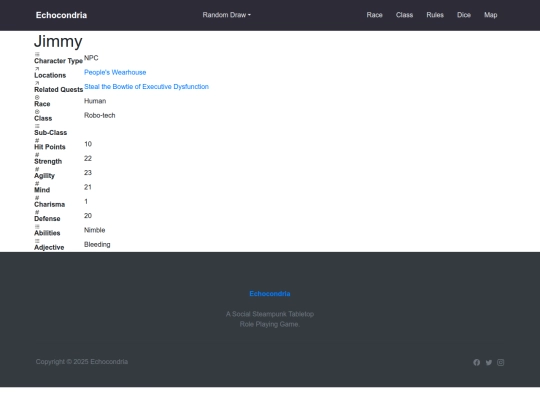
Task: Open the Class page in navbar
Action: (404, 15)
